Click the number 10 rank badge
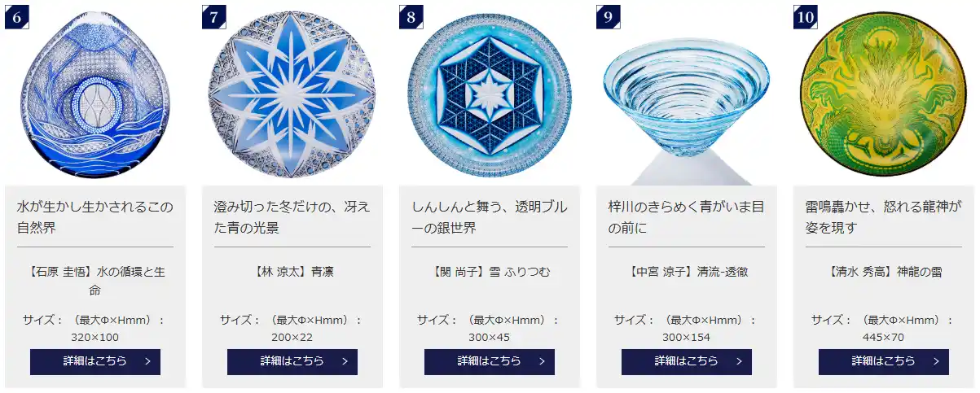The width and height of the screenshot is (980, 393). pyautogui.click(x=806, y=16)
